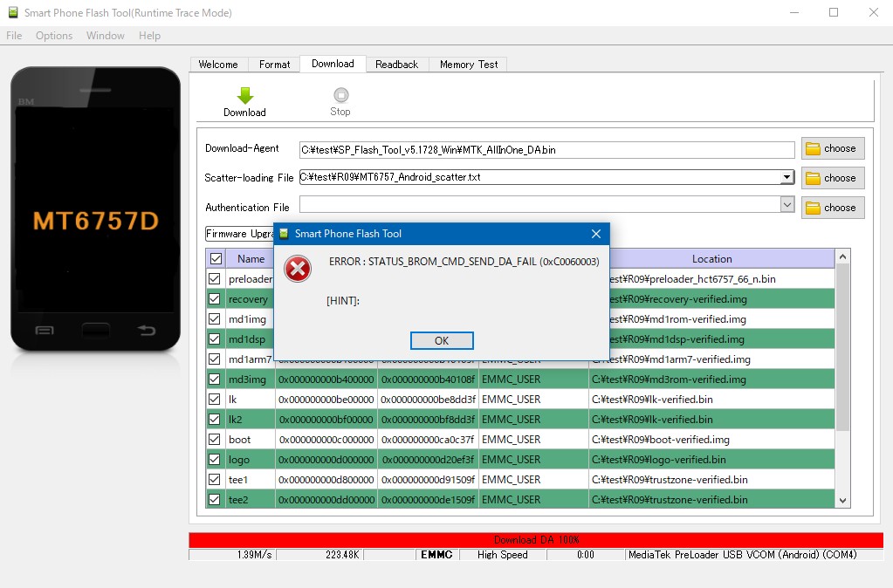Click the folder icon on the Download-Agent choose button

tap(813, 148)
